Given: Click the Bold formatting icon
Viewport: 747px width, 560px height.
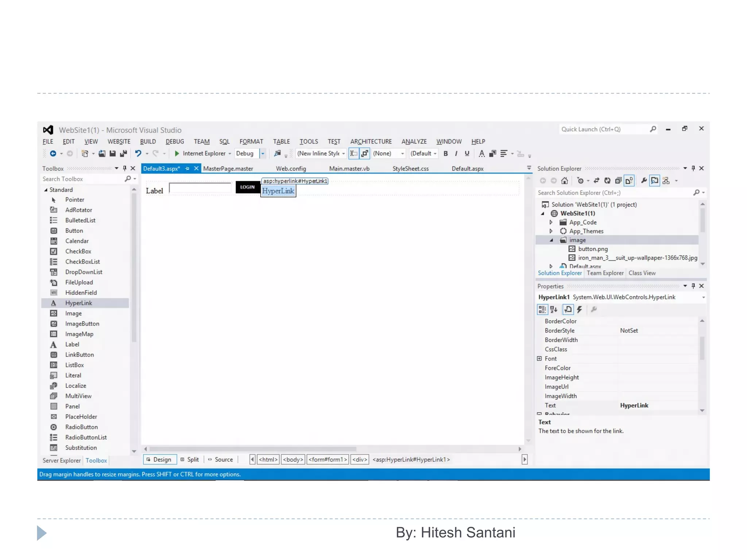Looking at the screenshot, I should click(x=445, y=153).
